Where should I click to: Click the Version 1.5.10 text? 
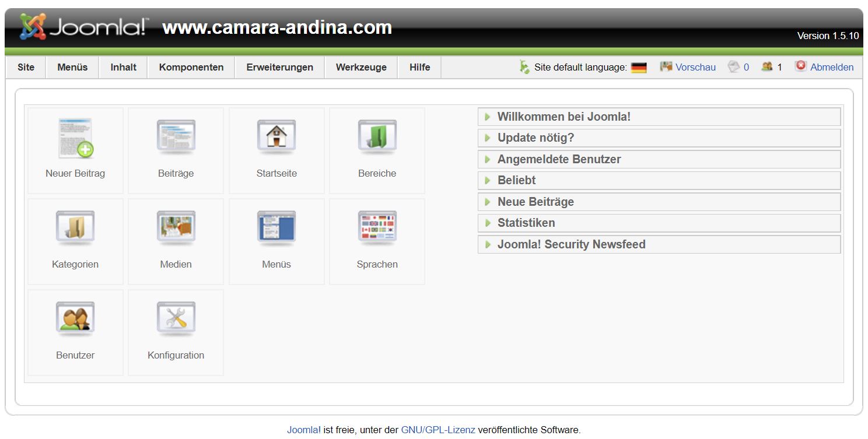coord(828,36)
